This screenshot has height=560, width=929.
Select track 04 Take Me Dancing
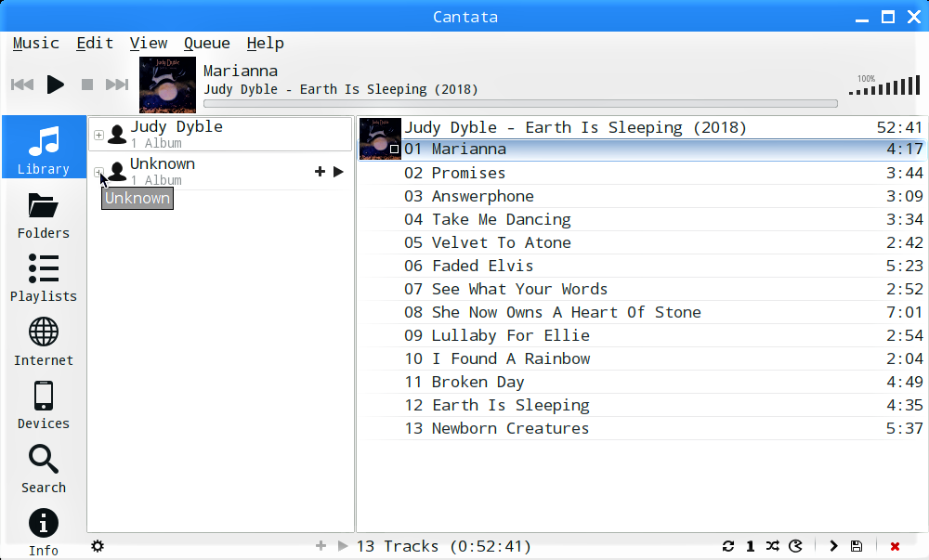(642, 219)
